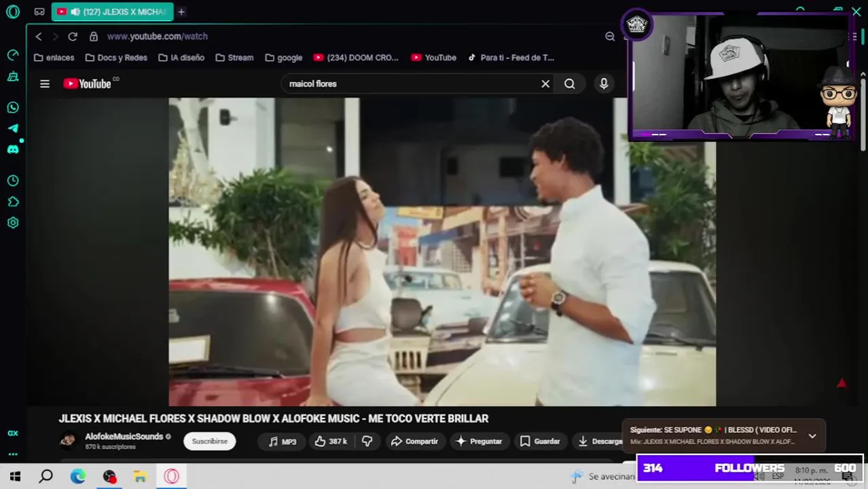Open the Stream bookmark folder
The height and width of the screenshot is (489, 868).
click(234, 58)
